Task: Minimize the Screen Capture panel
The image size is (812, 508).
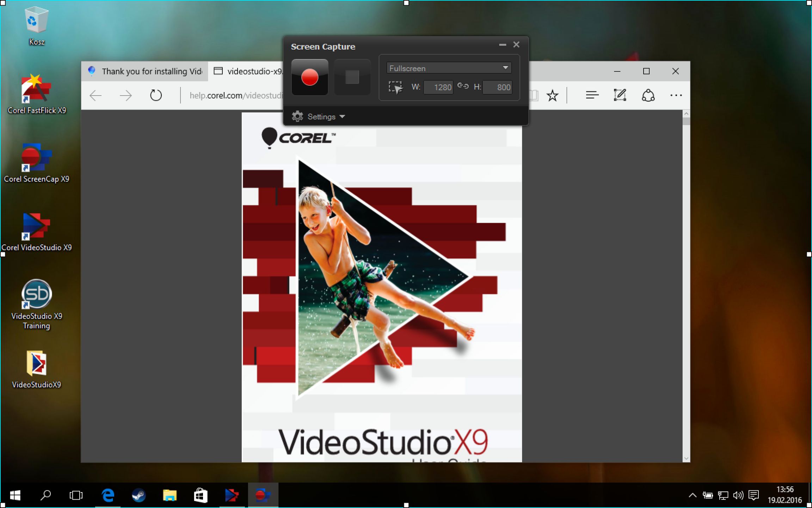Action: (502, 45)
